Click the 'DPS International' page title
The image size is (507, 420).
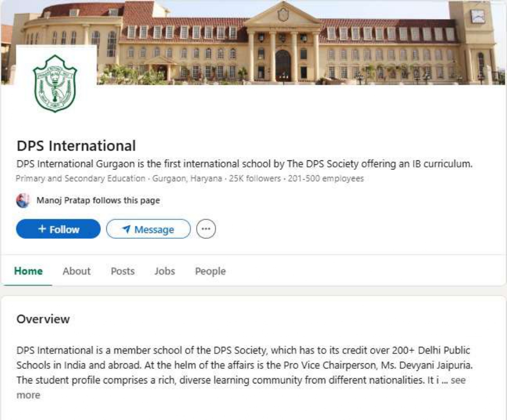76,146
